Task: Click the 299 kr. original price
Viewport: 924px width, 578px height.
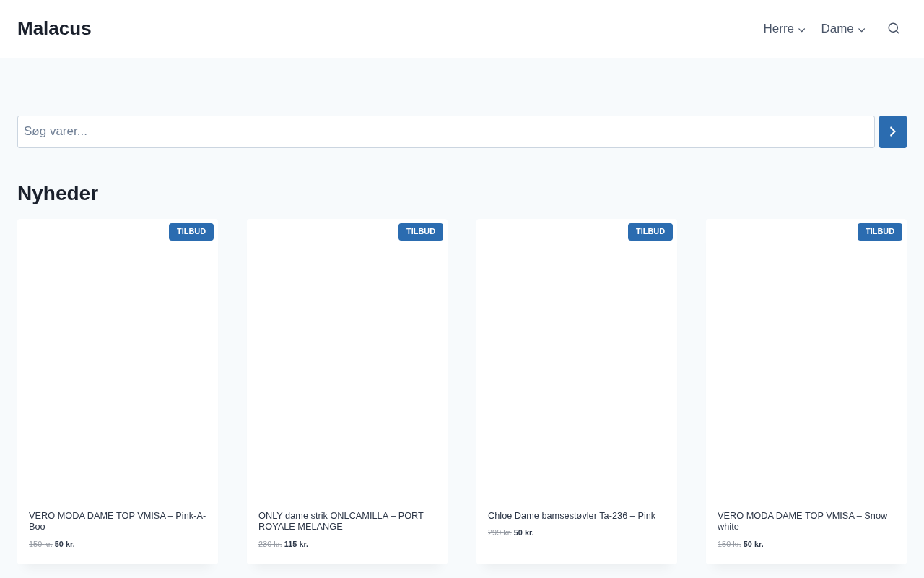Action: pyautogui.click(x=500, y=532)
